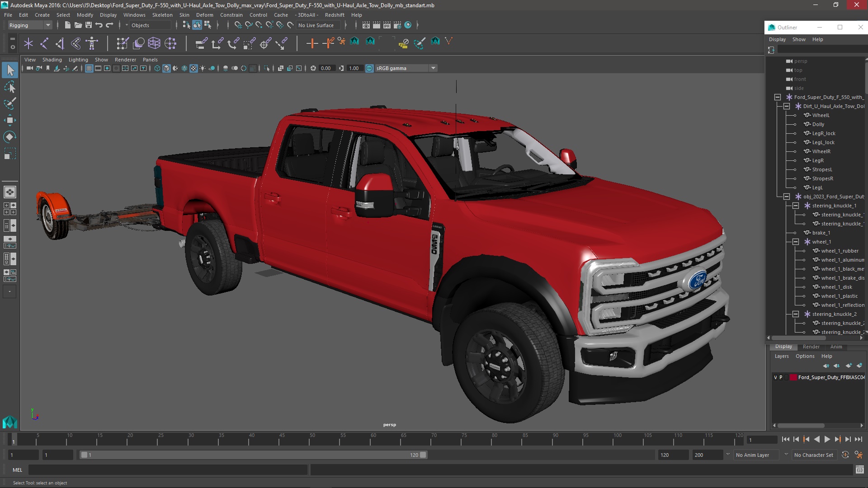Create new empty display layer
868x488 pixels.
(849, 366)
